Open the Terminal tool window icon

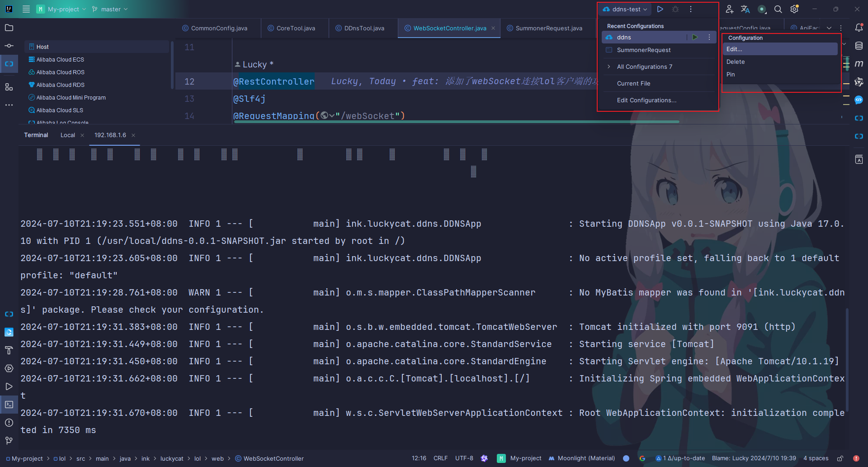pyautogui.click(x=9, y=405)
